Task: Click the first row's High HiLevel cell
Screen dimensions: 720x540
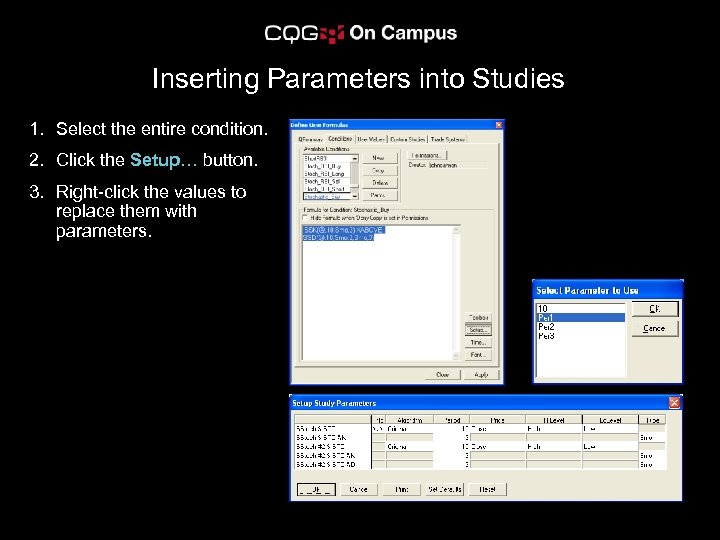Action: click(554, 429)
